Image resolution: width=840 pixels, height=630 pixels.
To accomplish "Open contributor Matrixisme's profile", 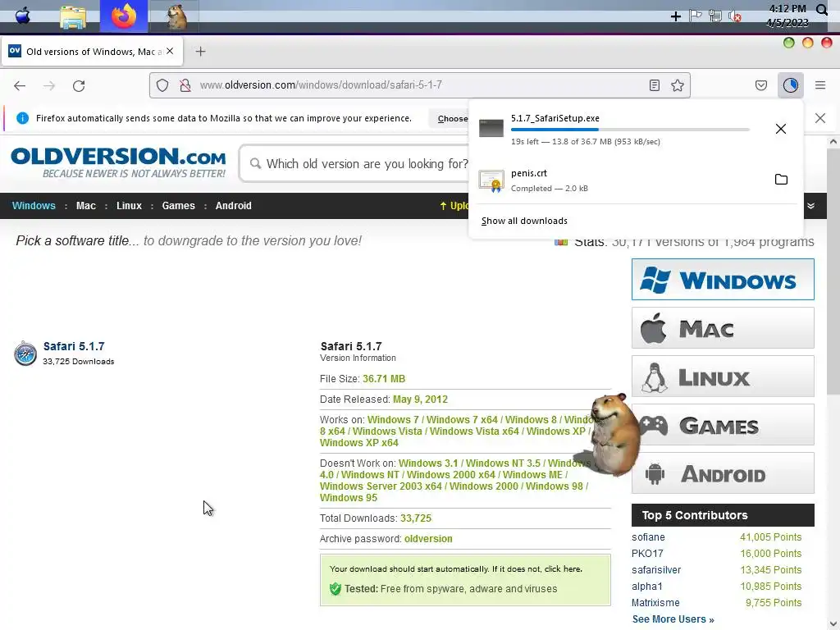I will coord(655,603).
